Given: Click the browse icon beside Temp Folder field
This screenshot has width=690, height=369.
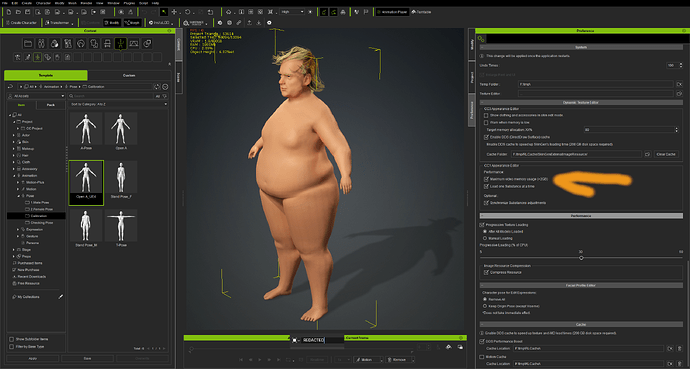Looking at the screenshot, I should (679, 84).
